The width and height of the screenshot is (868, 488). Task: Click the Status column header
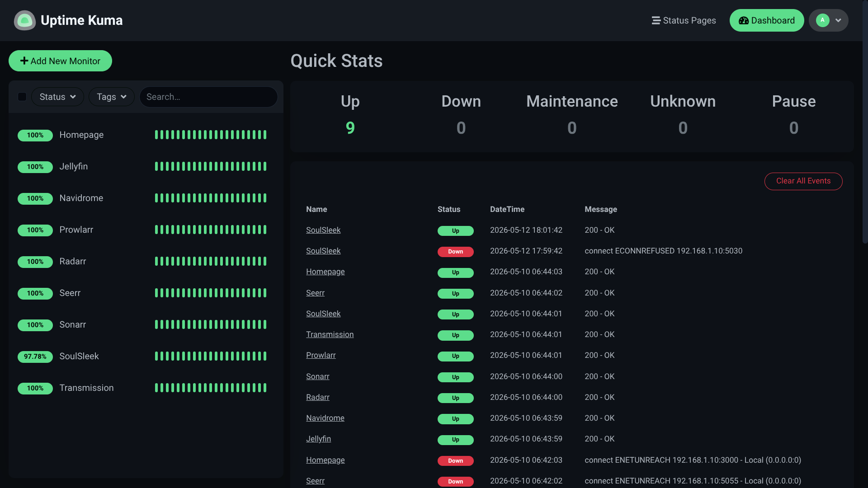point(449,209)
